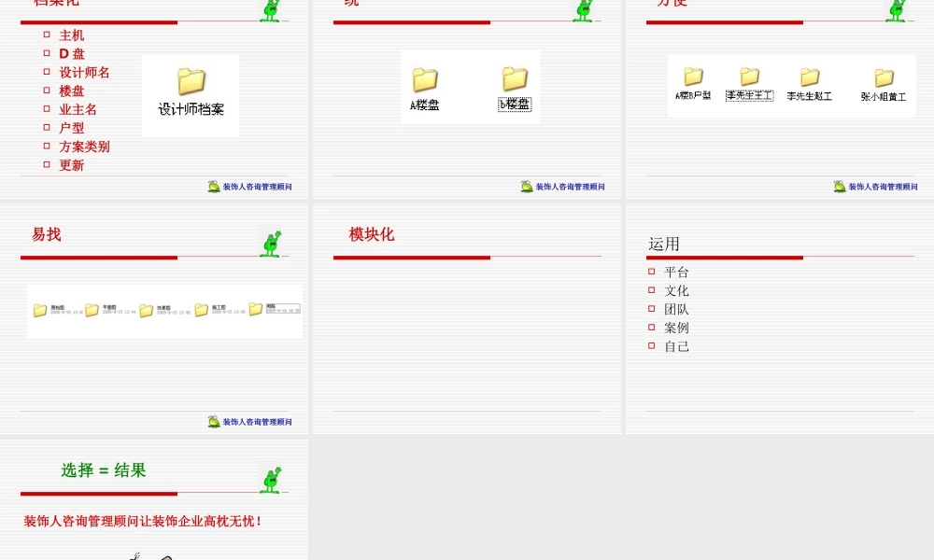Select the 方案类别 list item

83,147
